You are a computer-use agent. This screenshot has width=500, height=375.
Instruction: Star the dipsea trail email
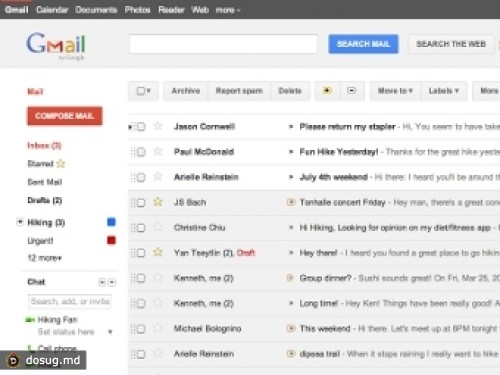158,353
